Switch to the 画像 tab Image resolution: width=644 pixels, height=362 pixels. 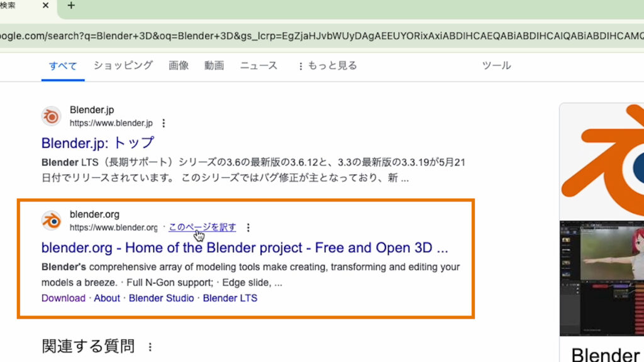tap(179, 65)
